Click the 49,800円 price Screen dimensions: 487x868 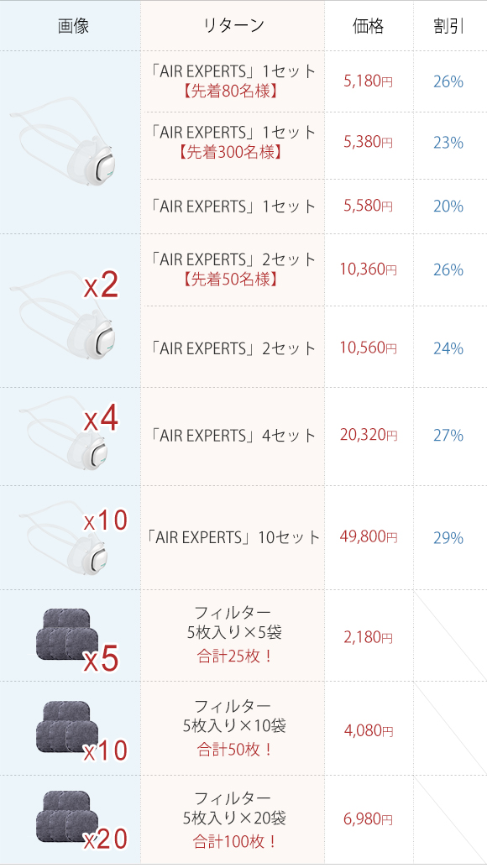coord(368,537)
